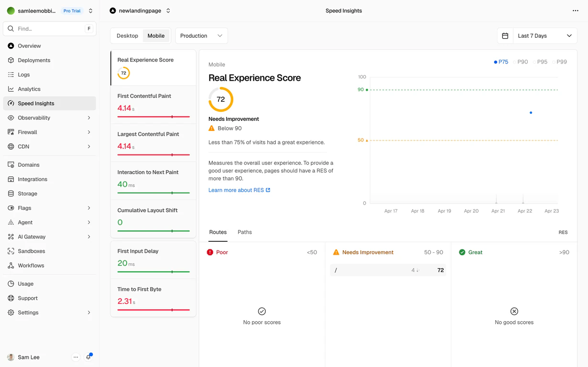
Task: Open the top-right page options menu
Action: tap(576, 11)
